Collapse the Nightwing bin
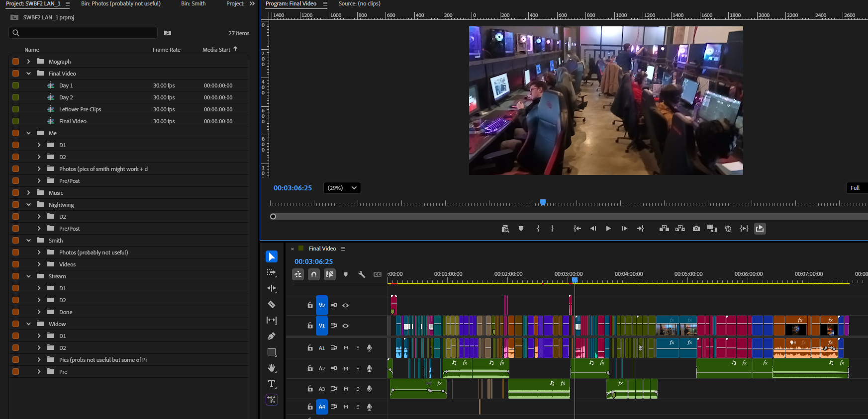Image resolution: width=868 pixels, height=419 pixels. click(x=28, y=205)
